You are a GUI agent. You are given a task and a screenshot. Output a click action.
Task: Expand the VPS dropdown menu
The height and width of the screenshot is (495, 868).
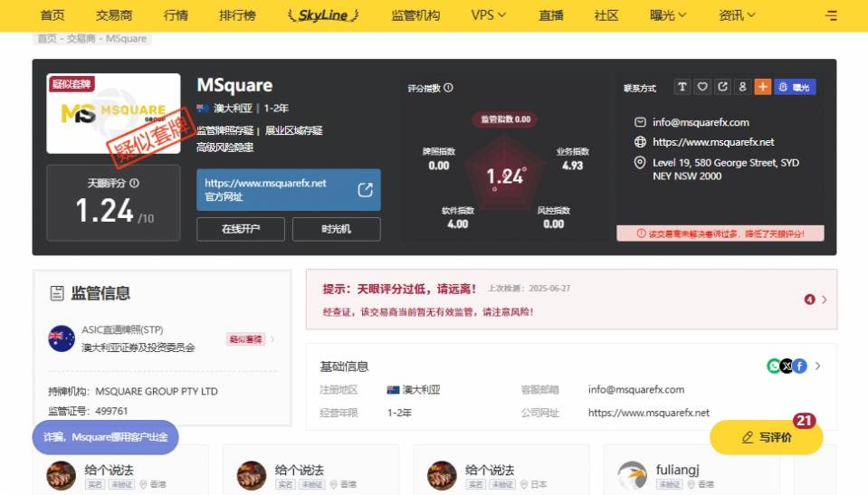[x=488, y=15]
